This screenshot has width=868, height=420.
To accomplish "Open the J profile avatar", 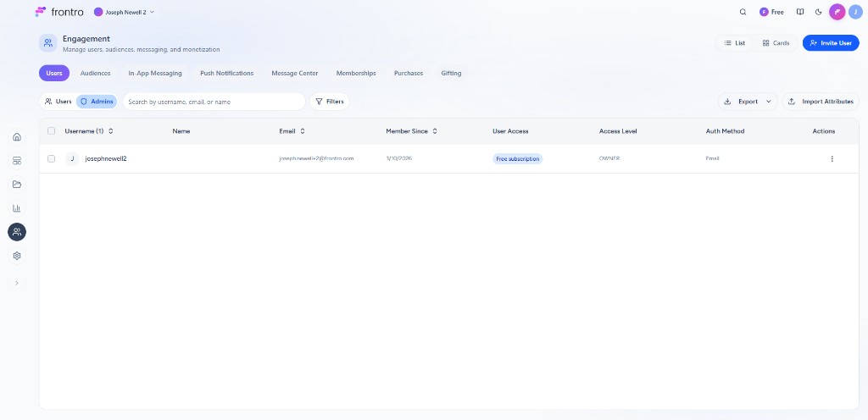I will point(855,12).
